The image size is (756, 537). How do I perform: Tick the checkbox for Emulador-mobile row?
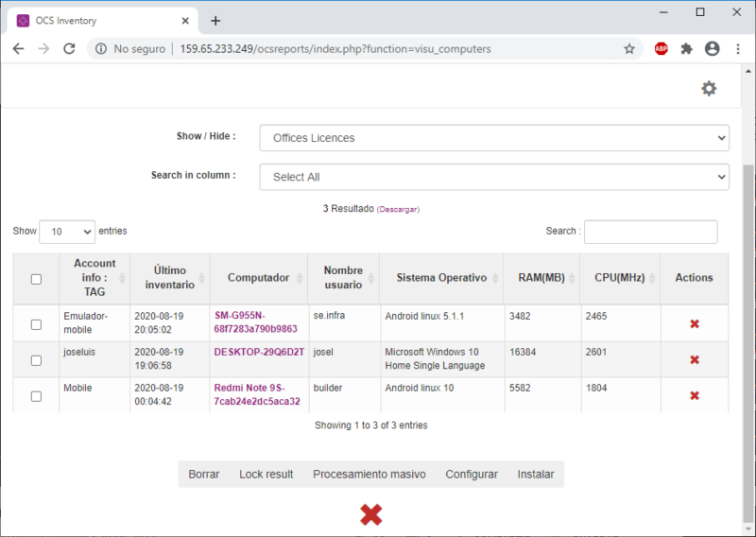click(x=36, y=324)
